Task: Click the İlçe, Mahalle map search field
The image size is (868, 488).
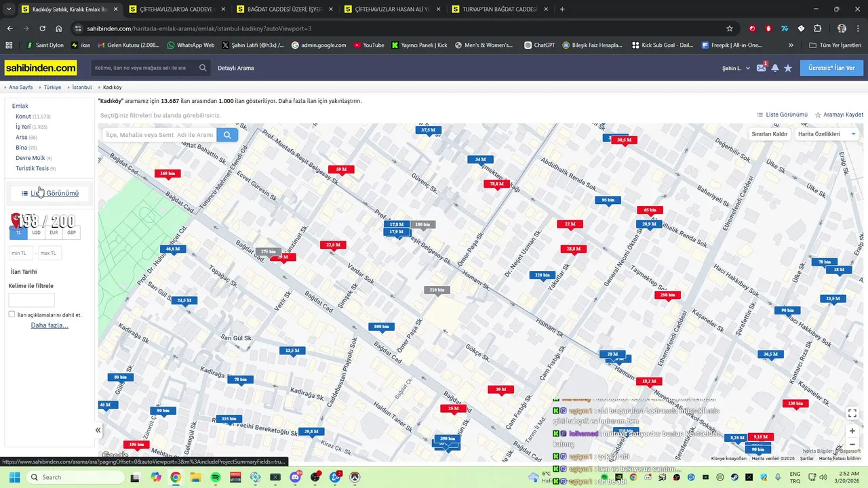Action: point(160,135)
